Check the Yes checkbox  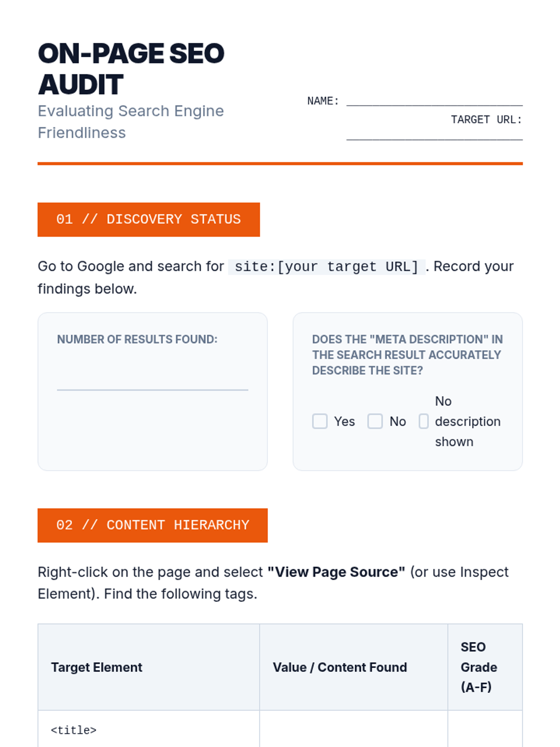tap(320, 421)
